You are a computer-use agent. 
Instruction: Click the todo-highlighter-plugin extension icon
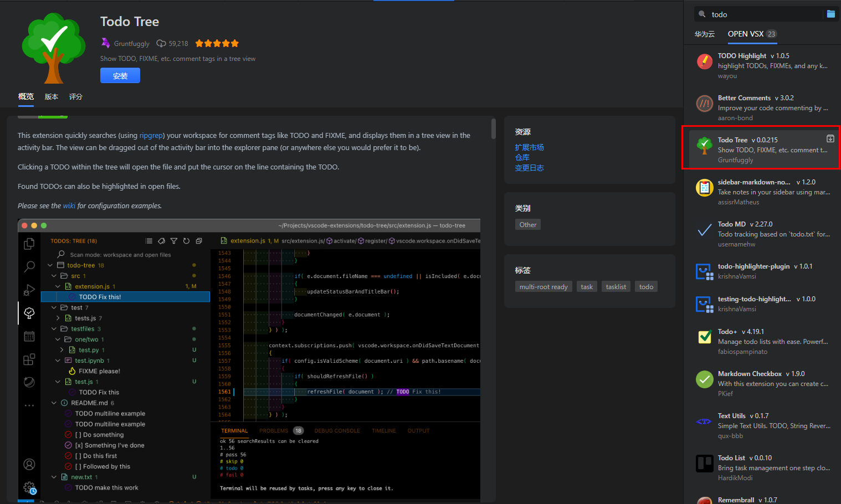704,271
